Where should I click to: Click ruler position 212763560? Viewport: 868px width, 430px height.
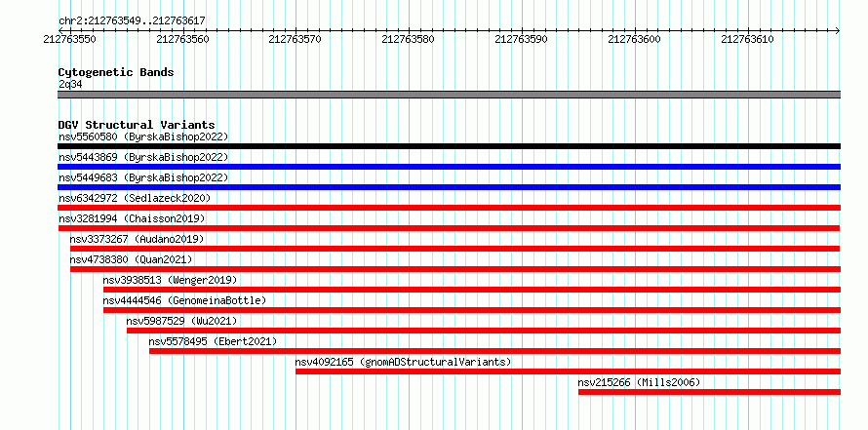[182, 39]
